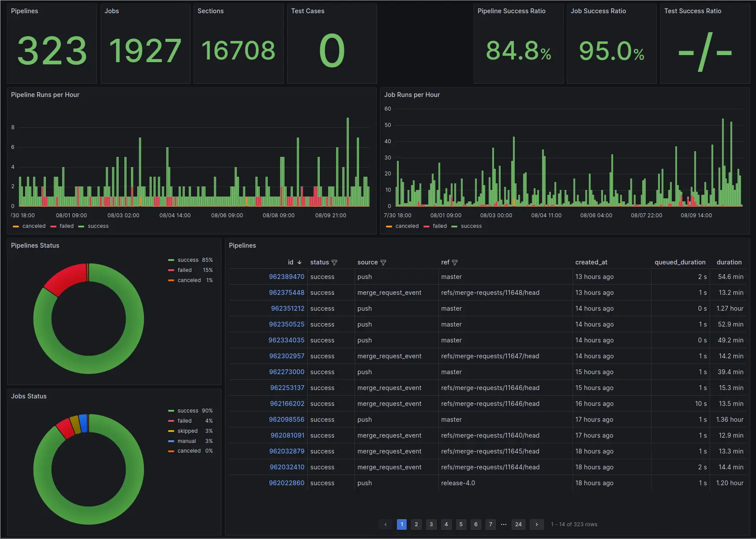Toggle success series in Pipeline Runs legend
Image resolution: width=756 pixels, height=539 pixels.
coord(94,226)
